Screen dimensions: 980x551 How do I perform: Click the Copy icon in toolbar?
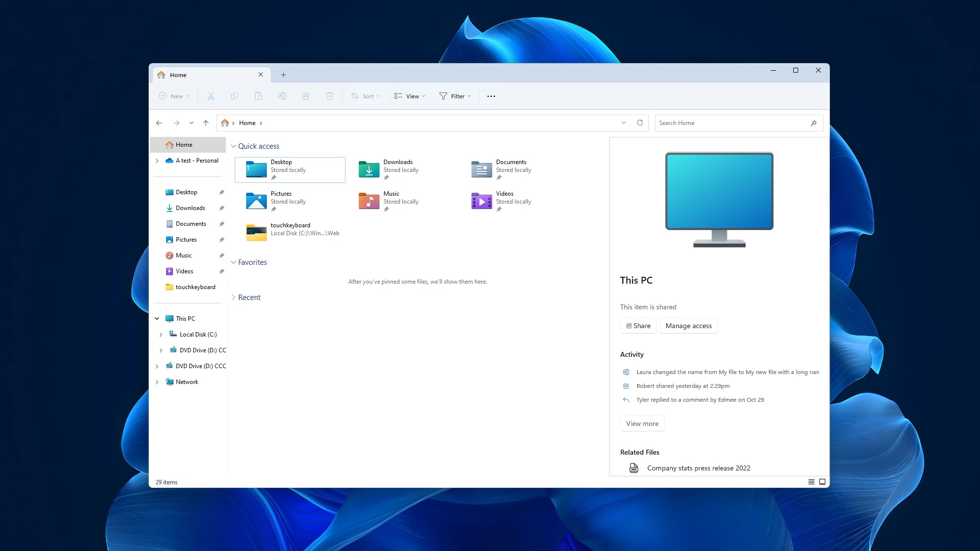point(235,96)
